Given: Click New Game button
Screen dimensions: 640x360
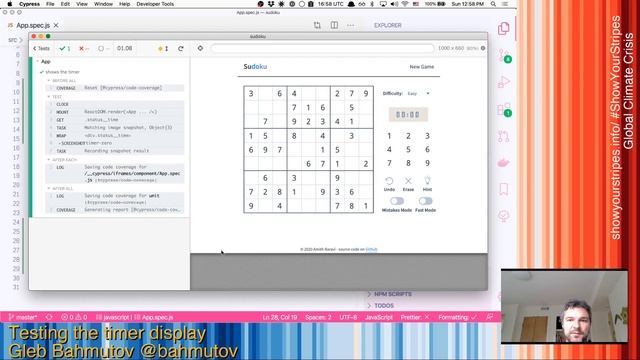Looking at the screenshot, I should 422,67.
